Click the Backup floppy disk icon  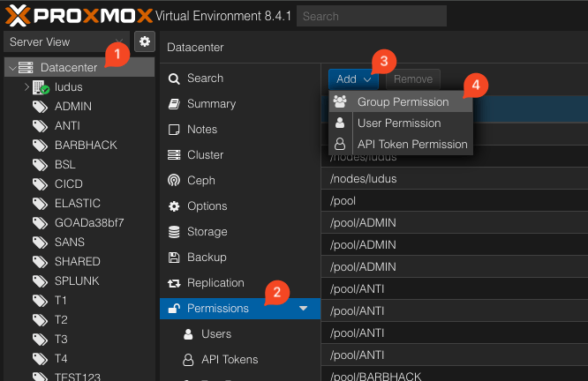coord(173,258)
